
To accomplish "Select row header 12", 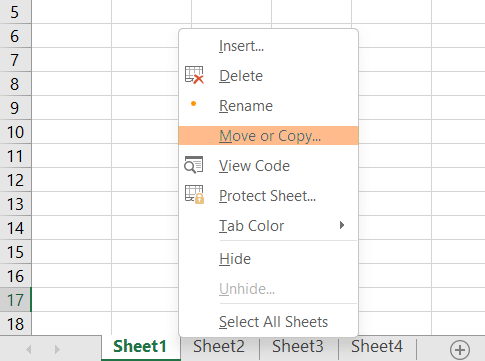I will click(x=16, y=180).
